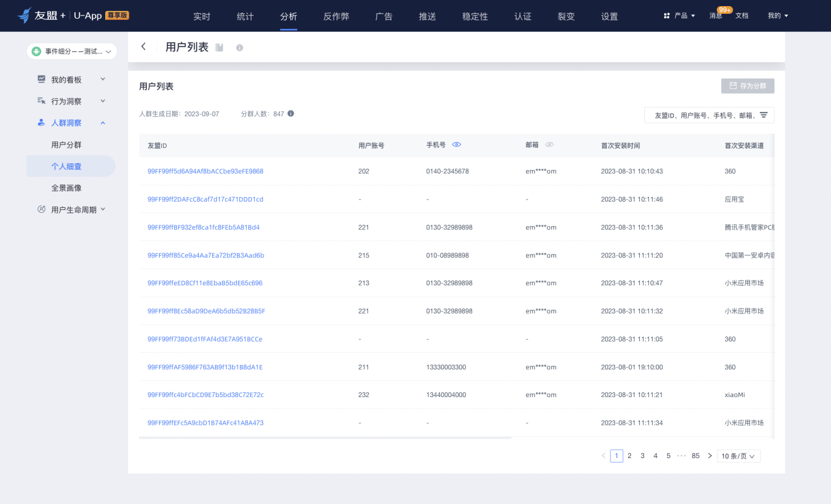Viewport: 831px width, 504px height.
Task: Expand the 用户生命周期 menu chevron
Action: tap(103, 209)
